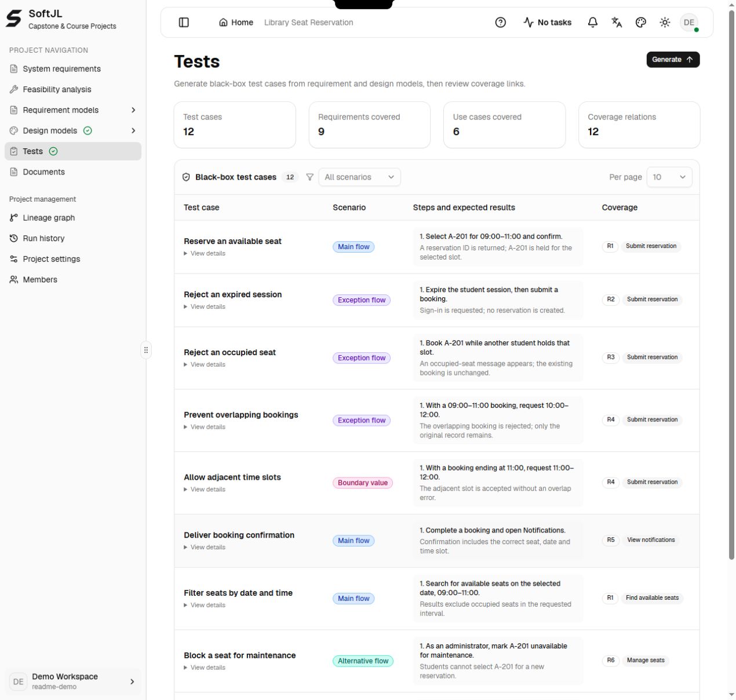Click the Home house icon
This screenshot has height=700, width=736.
[x=223, y=23]
